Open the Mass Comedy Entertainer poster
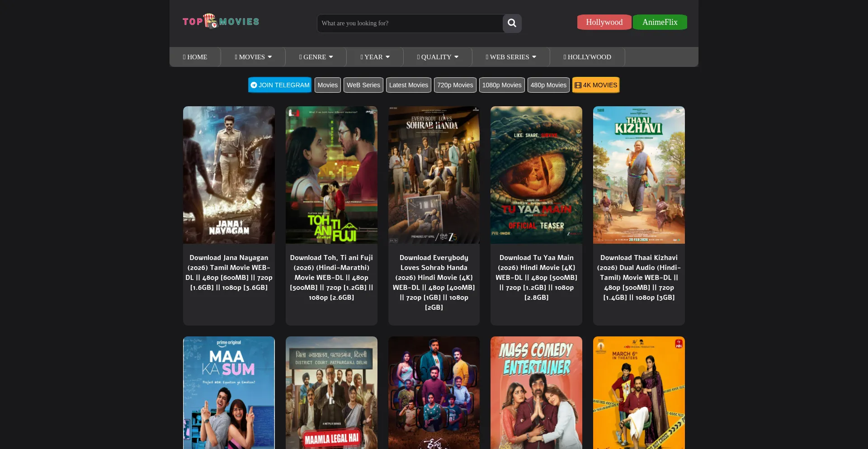 (536, 392)
